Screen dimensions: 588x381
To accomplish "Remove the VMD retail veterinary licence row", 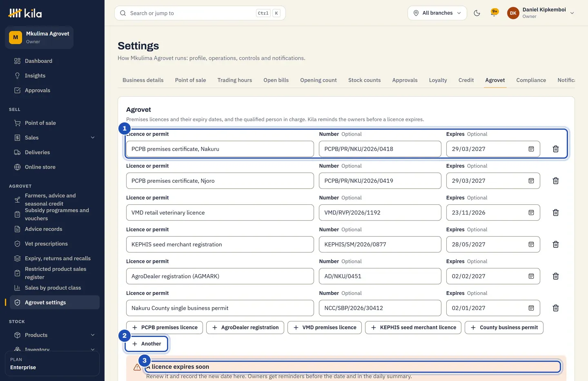I will [555, 213].
